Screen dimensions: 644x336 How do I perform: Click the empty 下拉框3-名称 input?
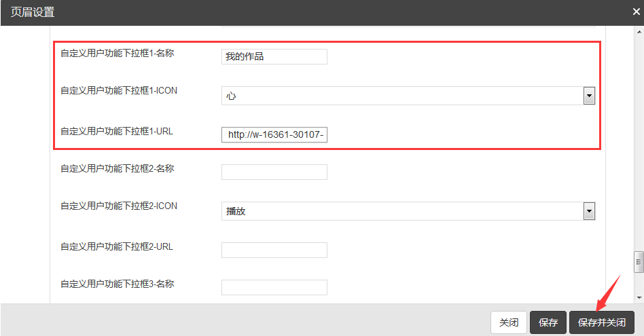pyautogui.click(x=274, y=287)
